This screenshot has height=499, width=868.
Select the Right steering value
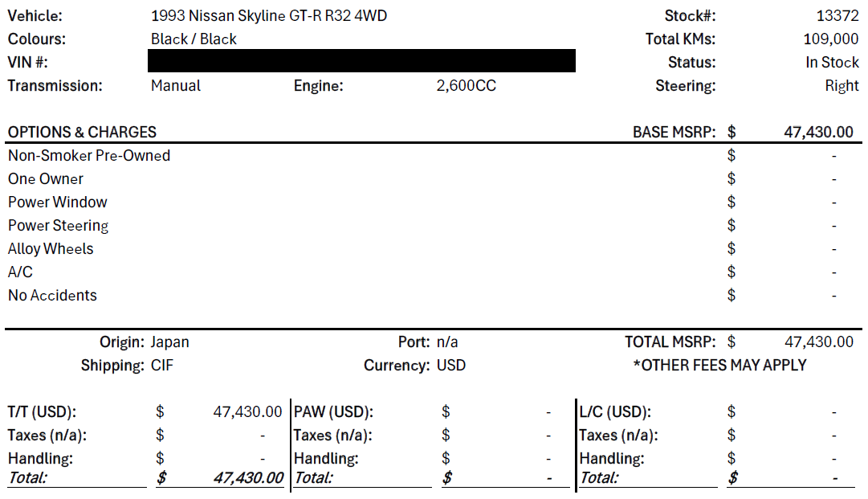(842, 86)
